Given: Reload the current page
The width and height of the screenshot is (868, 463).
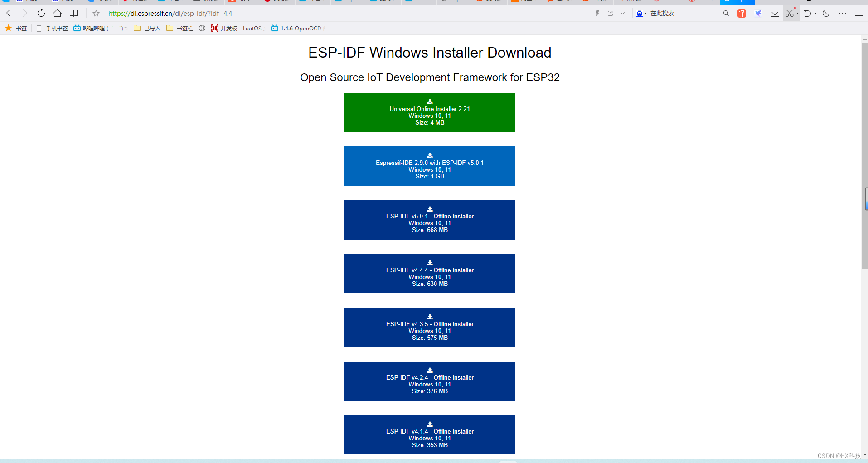Looking at the screenshot, I should (x=41, y=13).
